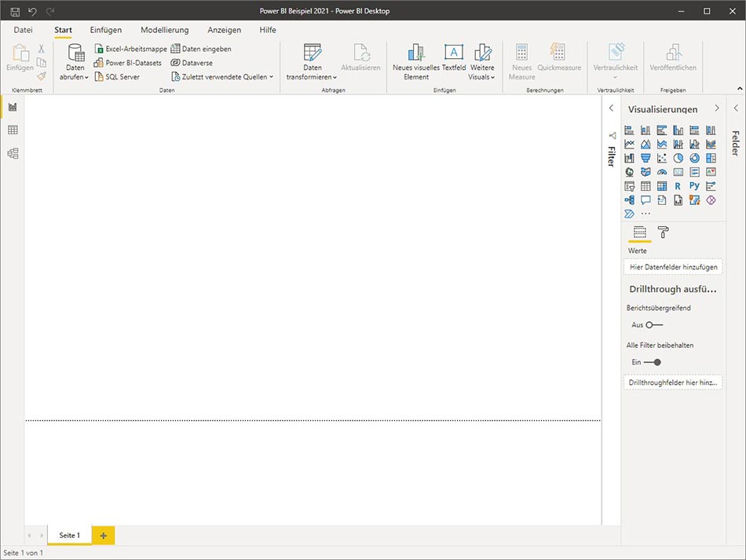Screen dimensions: 746x560
Task: Select the Q&A speech bubble visual
Action: [645, 199]
